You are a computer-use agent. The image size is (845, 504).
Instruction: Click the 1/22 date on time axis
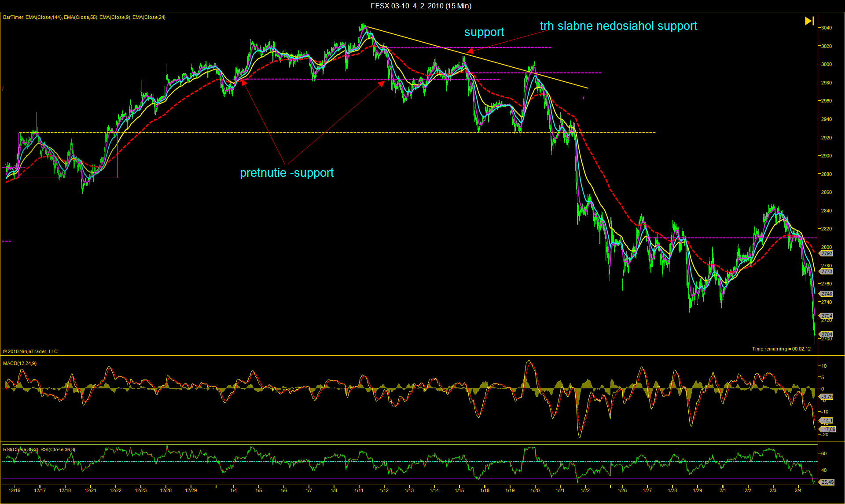coord(585,490)
